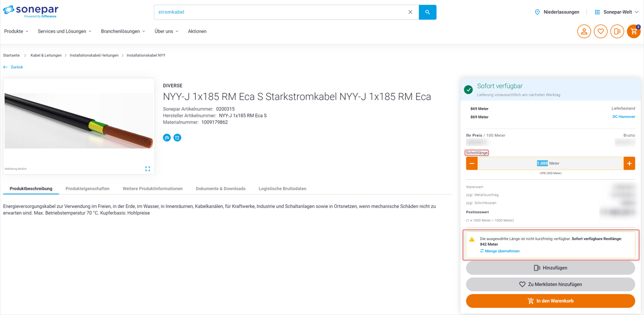644x315 pixels.
Task: Click In den Warenkorb button
Action: coord(550,301)
